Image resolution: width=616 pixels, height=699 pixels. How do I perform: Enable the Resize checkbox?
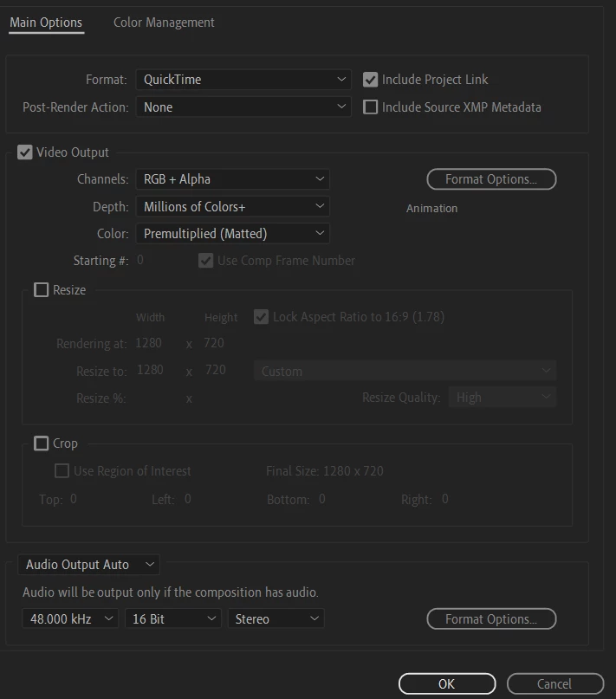tap(41, 290)
